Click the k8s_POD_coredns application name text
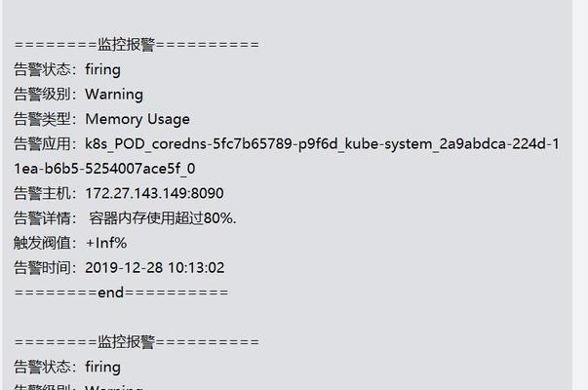The height and width of the screenshot is (390, 588). pos(322,144)
